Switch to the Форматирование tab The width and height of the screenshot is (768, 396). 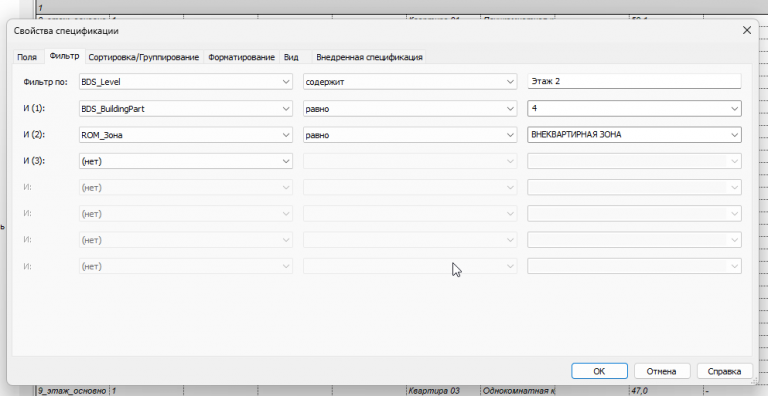coord(241,57)
